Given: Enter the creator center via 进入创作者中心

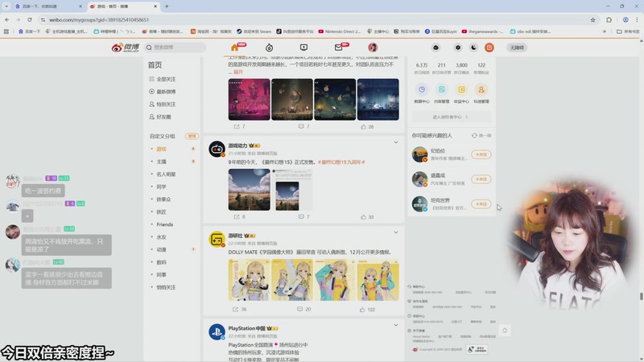Looking at the screenshot, I should tap(451, 117).
